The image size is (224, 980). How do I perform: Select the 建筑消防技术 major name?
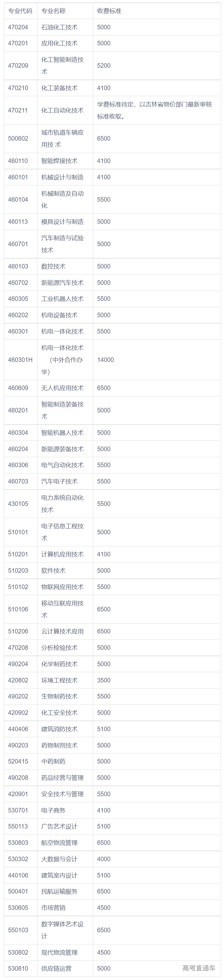click(x=59, y=729)
